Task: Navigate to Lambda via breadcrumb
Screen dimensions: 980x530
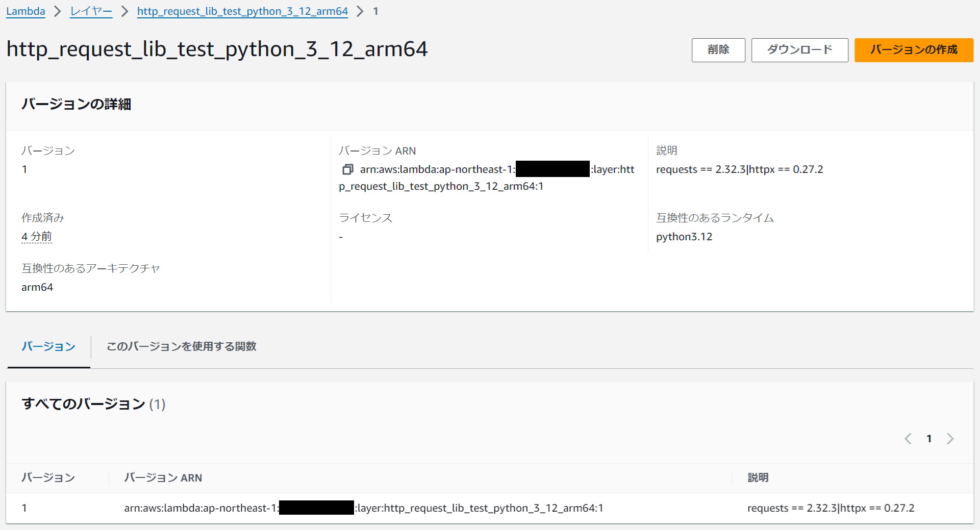Action: 25,11
